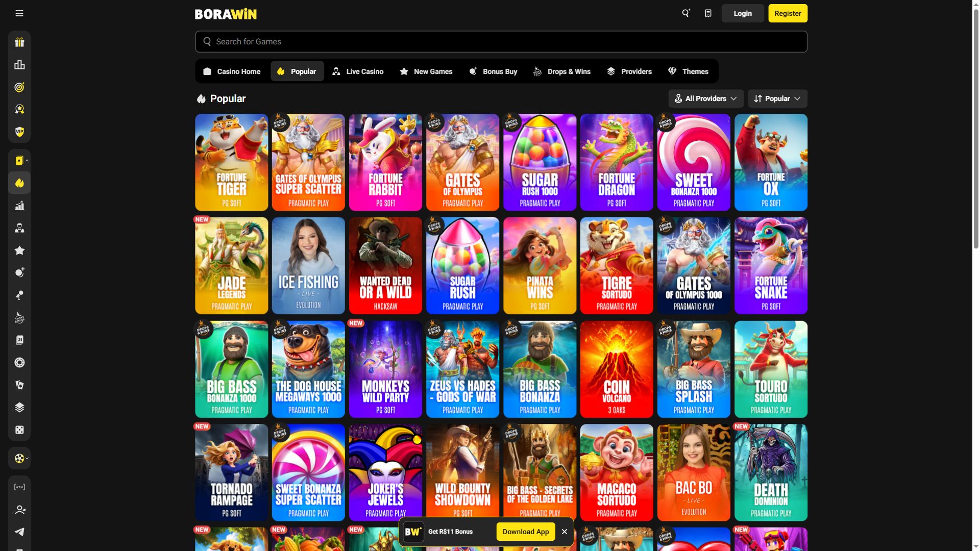Image resolution: width=980 pixels, height=551 pixels.
Task: Open the stacked layers providers icon in sidebar
Action: pyautogui.click(x=19, y=407)
